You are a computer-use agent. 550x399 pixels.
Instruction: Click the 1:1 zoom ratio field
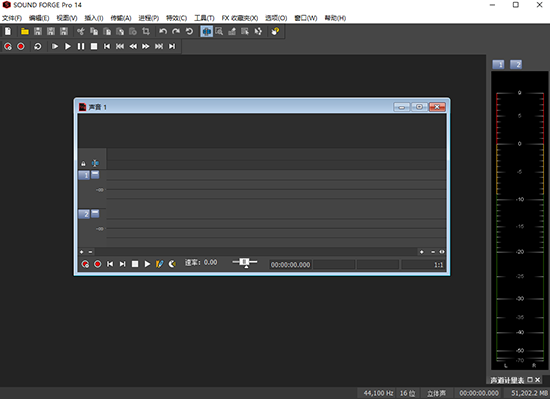click(x=423, y=265)
